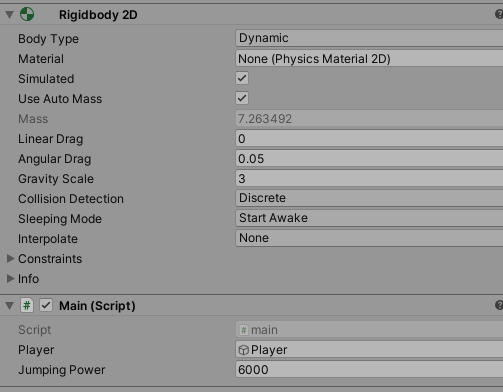Viewport: 503px width, 392px height.
Task: Click the Sleeping Mode label
Action: (60, 219)
